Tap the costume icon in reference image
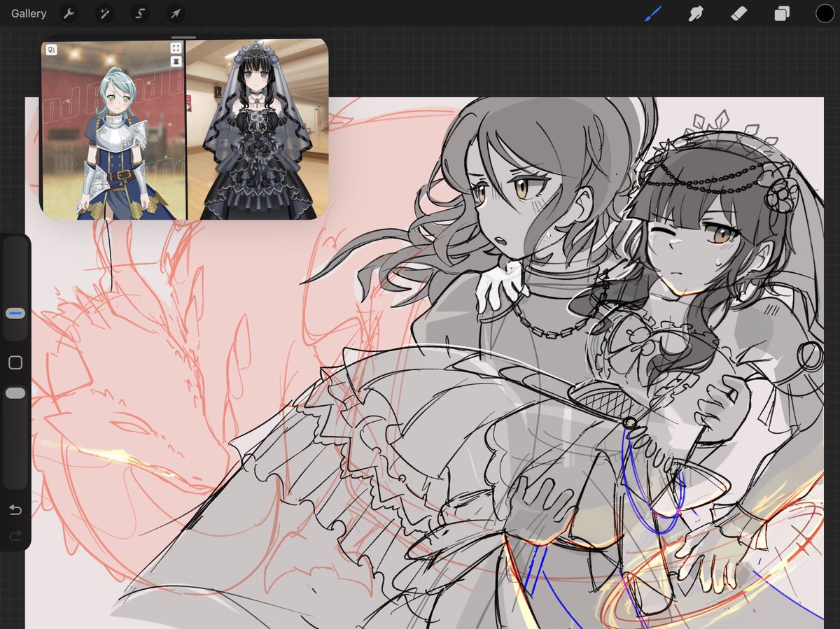The width and height of the screenshot is (840, 629). pos(176,62)
